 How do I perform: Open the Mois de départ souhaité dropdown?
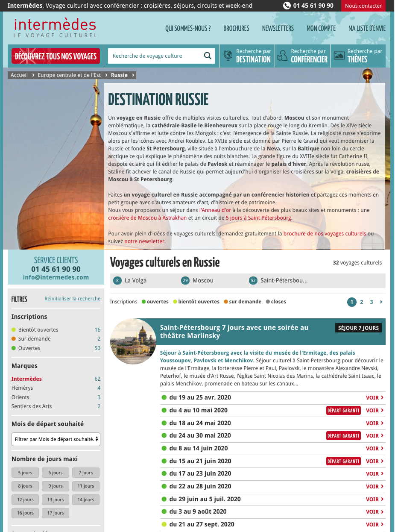[56, 439]
